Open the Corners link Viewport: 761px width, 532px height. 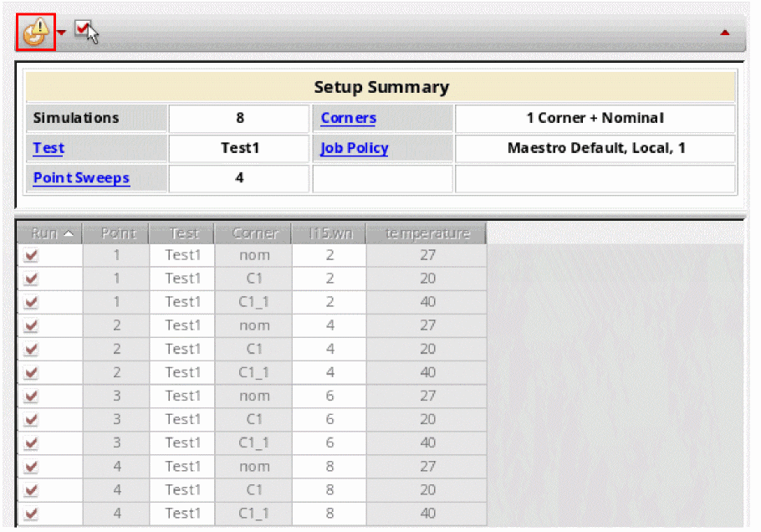coord(349,118)
